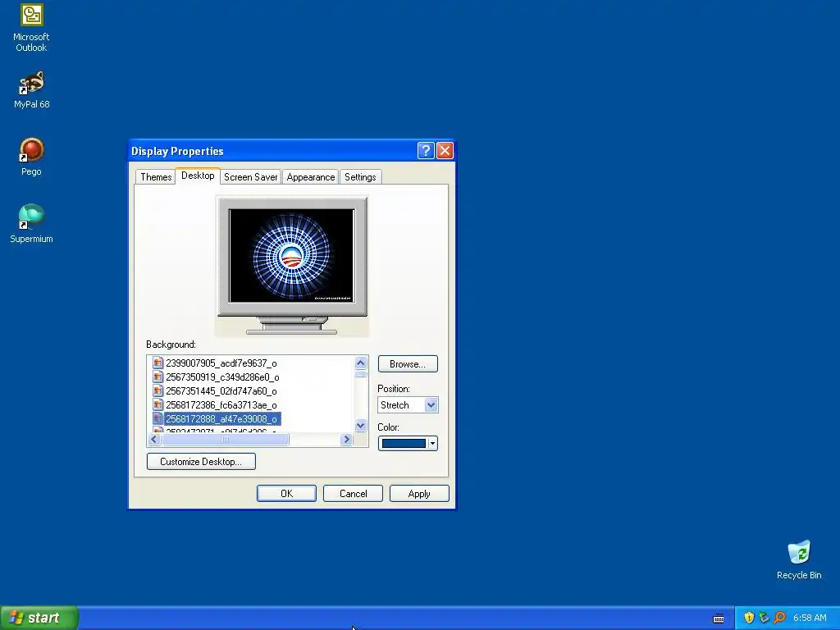Open the Start menu
Image resolution: width=840 pixels, height=630 pixels.
pos(39,618)
